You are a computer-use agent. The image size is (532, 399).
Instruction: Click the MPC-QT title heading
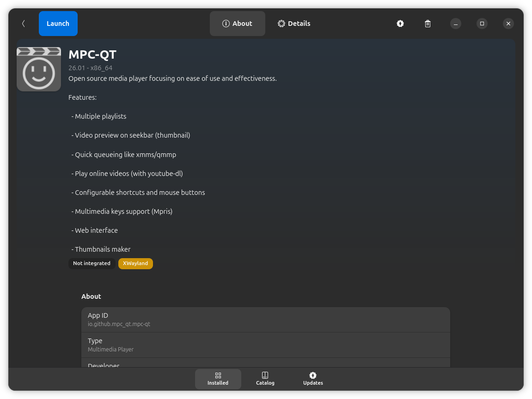(x=92, y=54)
